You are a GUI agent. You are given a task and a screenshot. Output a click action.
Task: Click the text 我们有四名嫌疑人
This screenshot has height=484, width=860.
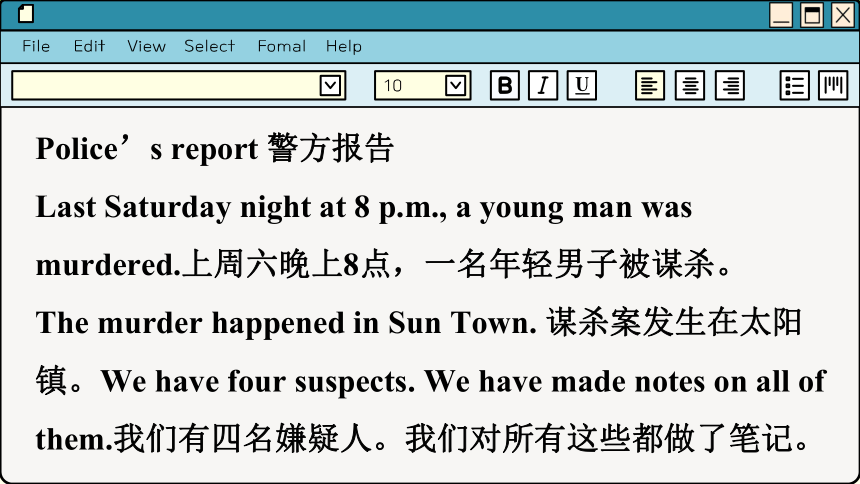[243, 438]
